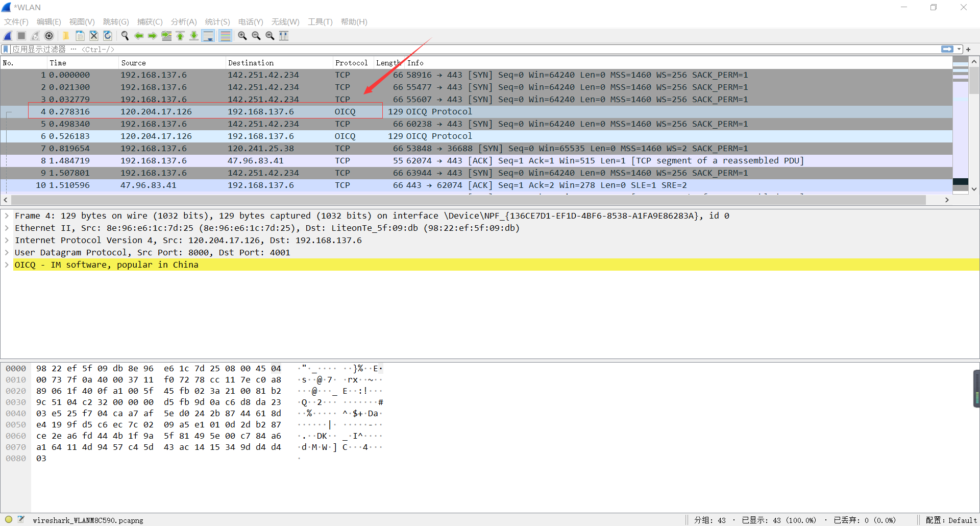Save this capture file

pos(80,36)
